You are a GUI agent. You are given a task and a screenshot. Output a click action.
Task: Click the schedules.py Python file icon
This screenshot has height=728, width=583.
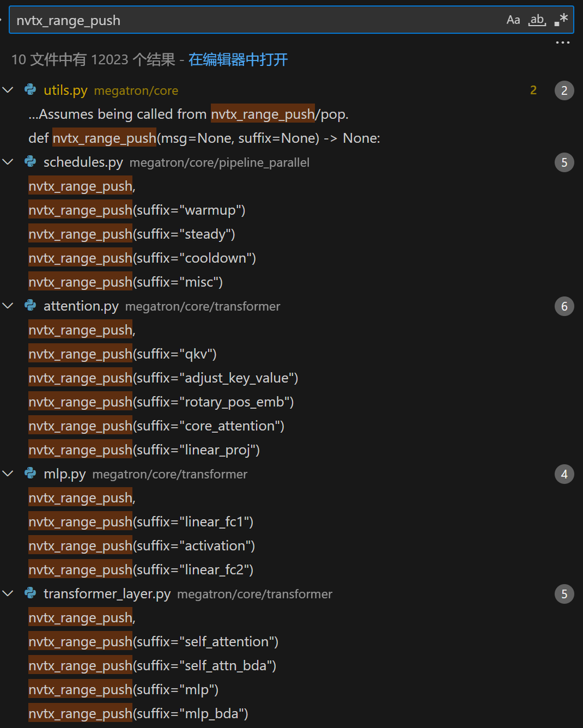coord(31,162)
